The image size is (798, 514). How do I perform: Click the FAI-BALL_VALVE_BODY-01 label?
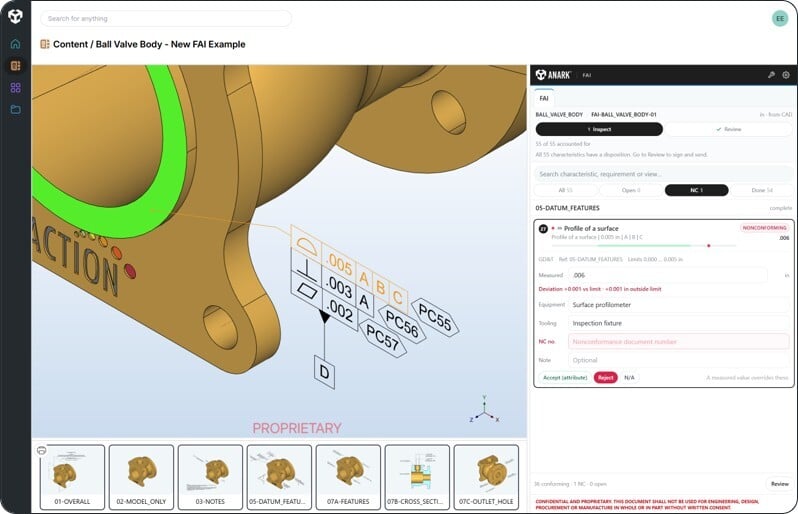[623, 115]
